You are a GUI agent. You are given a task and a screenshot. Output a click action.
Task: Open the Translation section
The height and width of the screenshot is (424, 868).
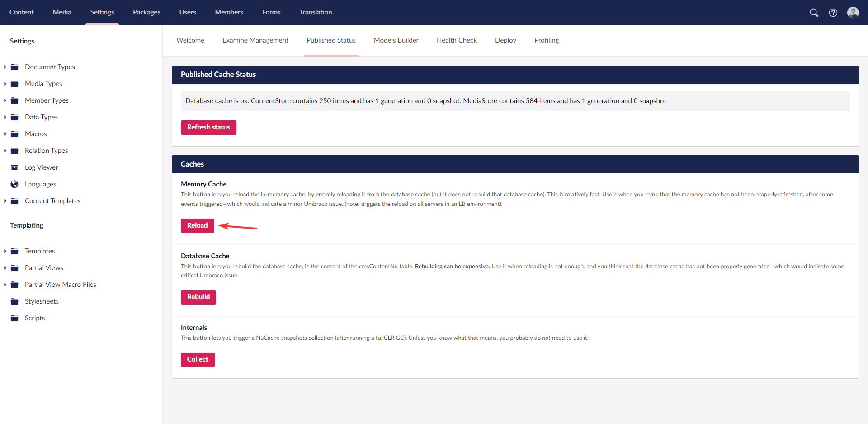(316, 12)
